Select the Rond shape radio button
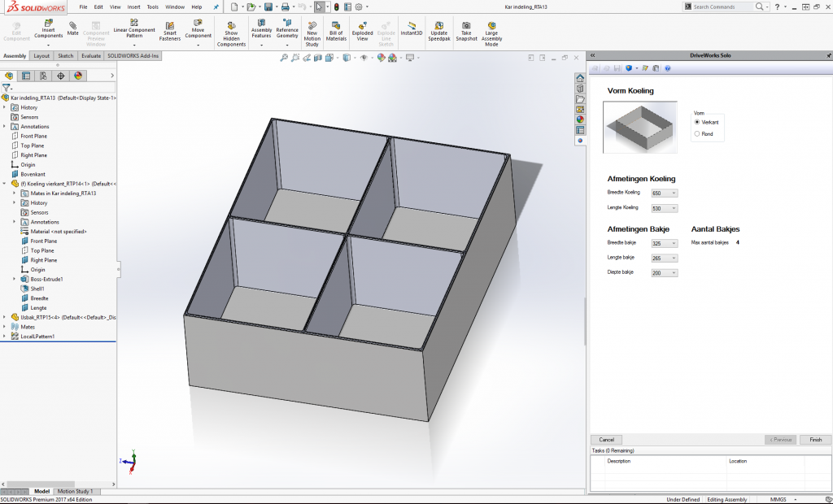This screenshot has height=504, width=833. click(697, 134)
